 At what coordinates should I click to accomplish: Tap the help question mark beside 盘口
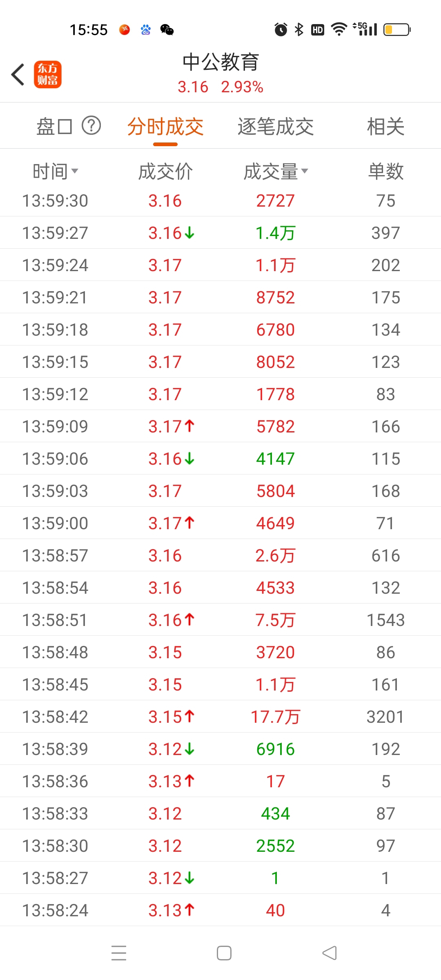(91, 125)
